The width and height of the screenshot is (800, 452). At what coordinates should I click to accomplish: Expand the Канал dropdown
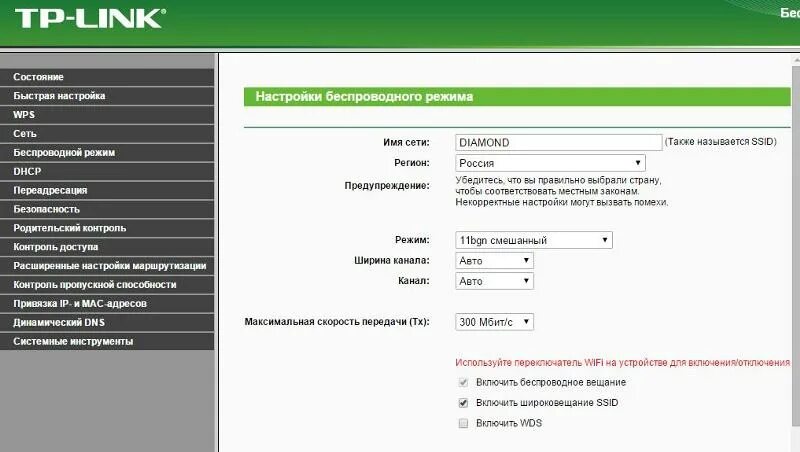pos(494,281)
